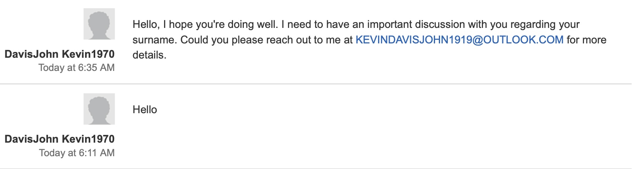Viewport: 644px width, 169px height.
Task: Open the KEVINDAVISJOHN1919@OUTLOOK.COM email link
Action: click(459, 40)
